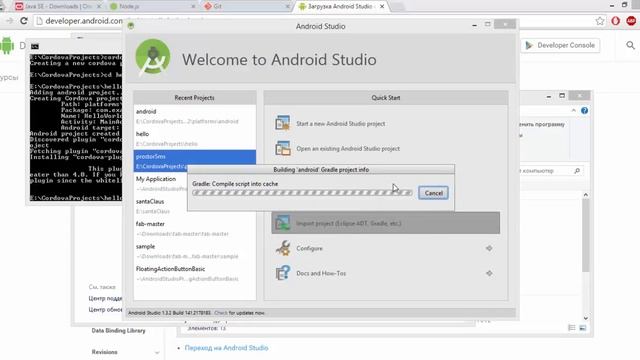Click the Opera extension icon in browser toolbar
The width and height of the screenshot is (640, 360).
pyautogui.click(x=616, y=21)
